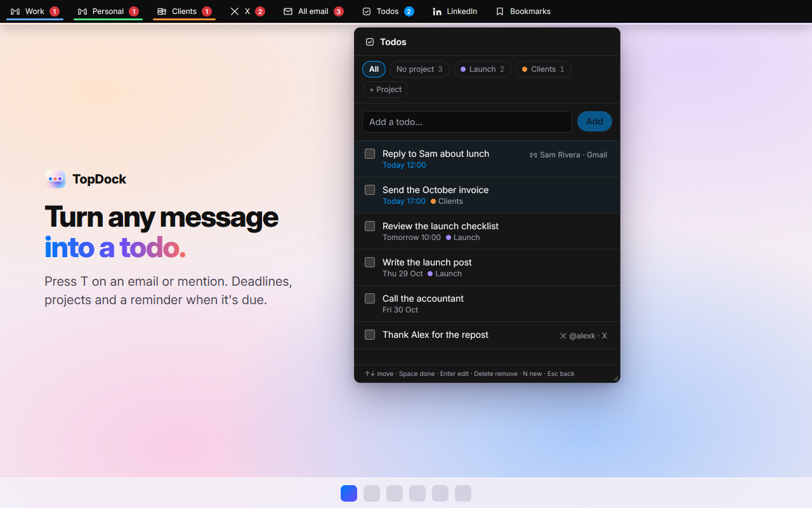Open the LinkedIn logo icon
The image size is (812, 508).
tap(437, 11)
